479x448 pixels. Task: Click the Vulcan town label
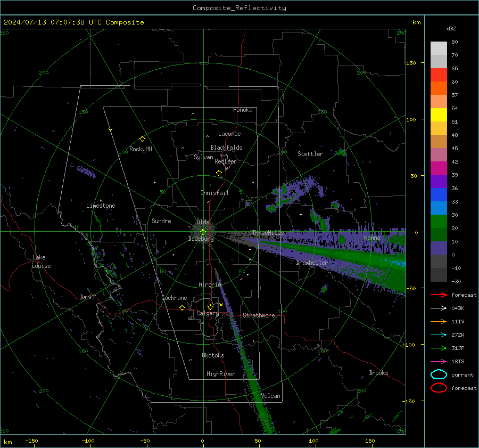click(270, 396)
